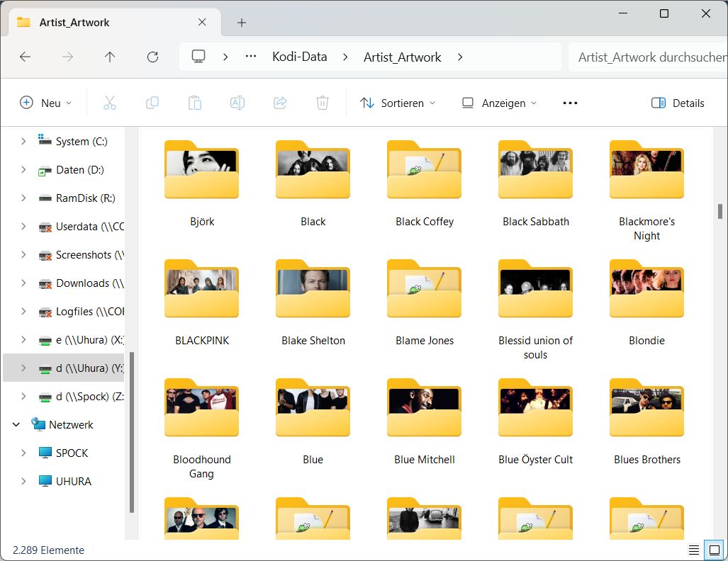728x561 pixels.
Task: Click the Paste clipboard icon
Action: tap(194, 103)
